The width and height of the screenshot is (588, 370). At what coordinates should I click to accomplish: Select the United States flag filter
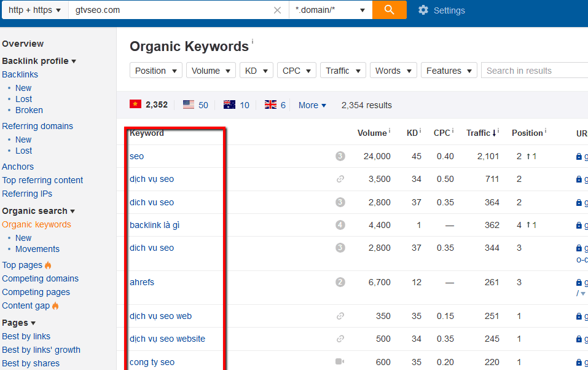(x=189, y=104)
